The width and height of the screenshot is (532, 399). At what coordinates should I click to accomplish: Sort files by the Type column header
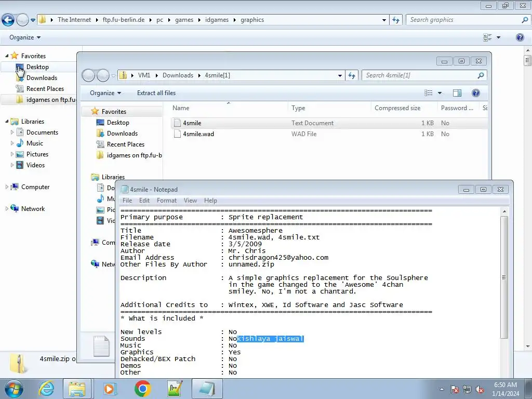tap(329, 108)
